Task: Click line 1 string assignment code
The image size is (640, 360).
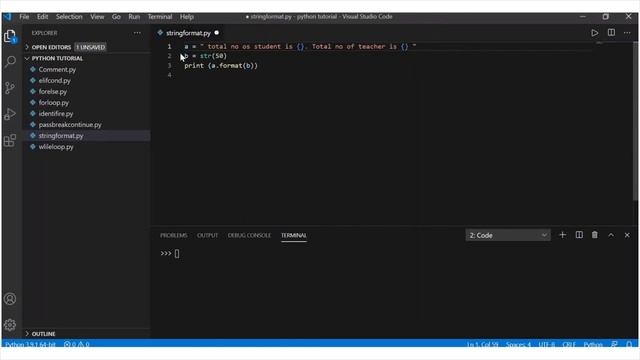Action: (x=300, y=47)
